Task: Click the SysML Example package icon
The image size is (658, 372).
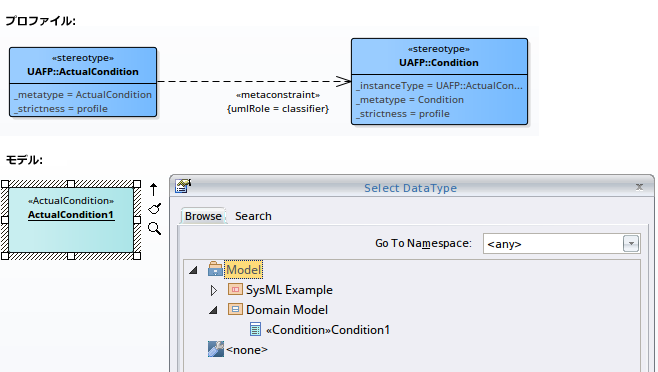Action: pos(235,289)
